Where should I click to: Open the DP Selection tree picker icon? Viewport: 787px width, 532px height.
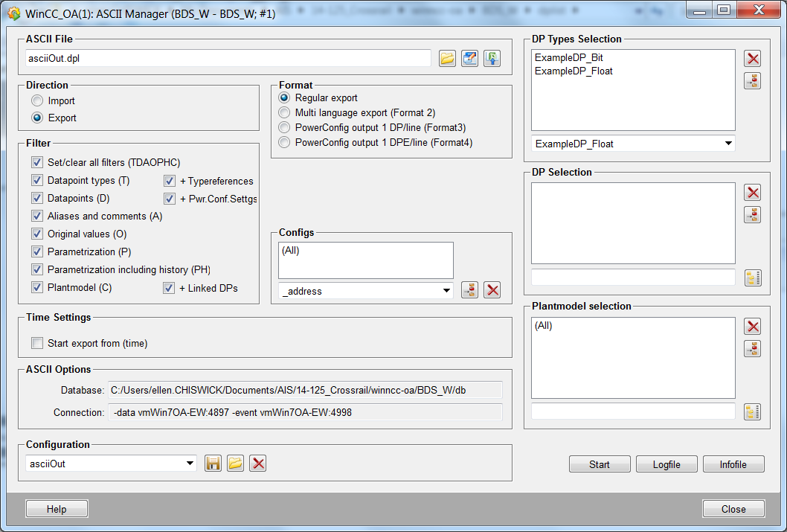[x=753, y=278]
